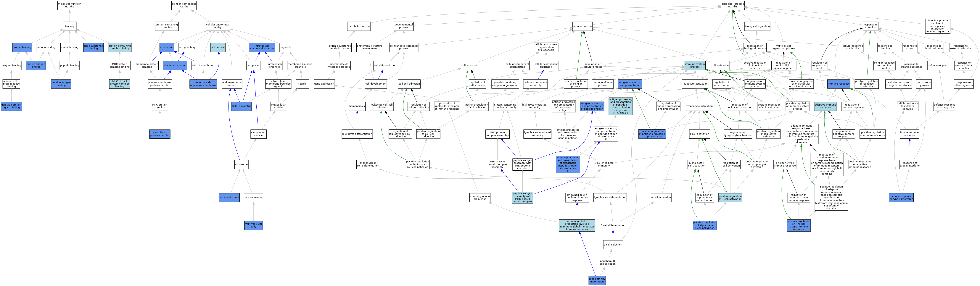Image resolution: width=980 pixels, height=286 pixels.
Task: Select 'cellular response to cytokine stimulus' node
Action: [908, 106]
